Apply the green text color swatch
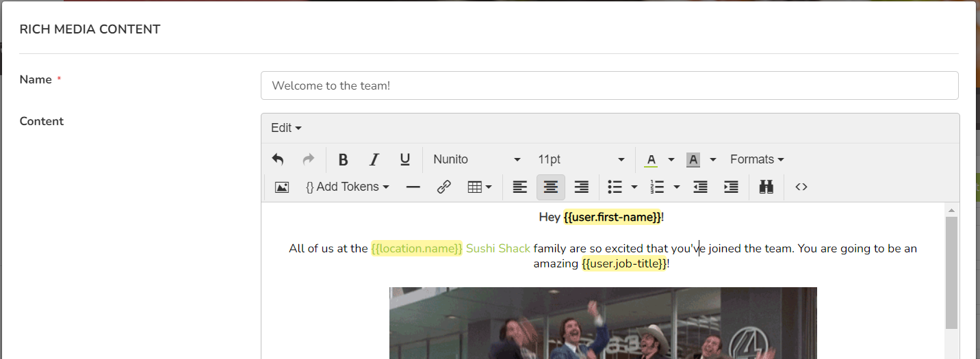Image resolution: width=980 pixels, height=359 pixels. click(651, 159)
